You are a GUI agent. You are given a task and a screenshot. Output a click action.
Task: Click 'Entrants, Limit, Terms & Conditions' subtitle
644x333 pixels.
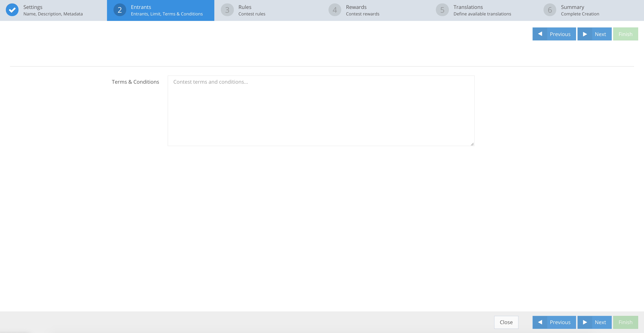[167, 14]
